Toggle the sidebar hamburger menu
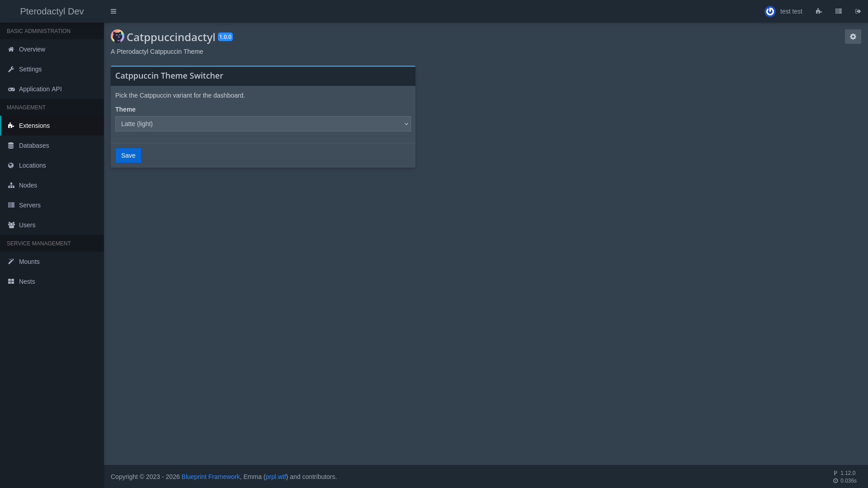The height and width of the screenshot is (488, 868). 113,11
